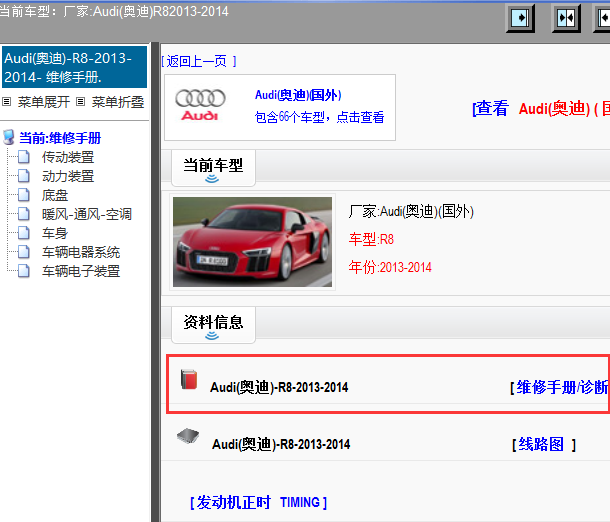Screen dimensions: 610x522
Task: Click the 菜单折叠 collapse-menu icon
Action: (80, 102)
